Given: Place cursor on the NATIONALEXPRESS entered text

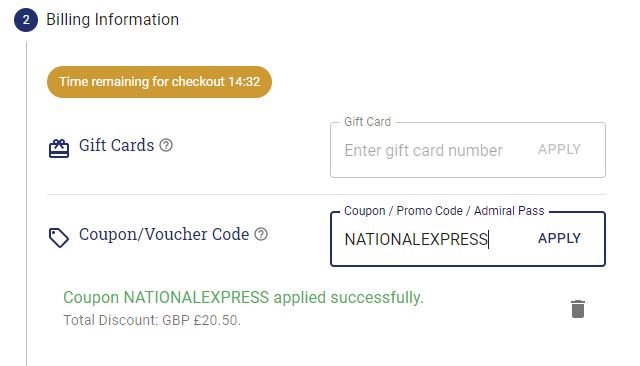Looking at the screenshot, I should pos(416,240).
